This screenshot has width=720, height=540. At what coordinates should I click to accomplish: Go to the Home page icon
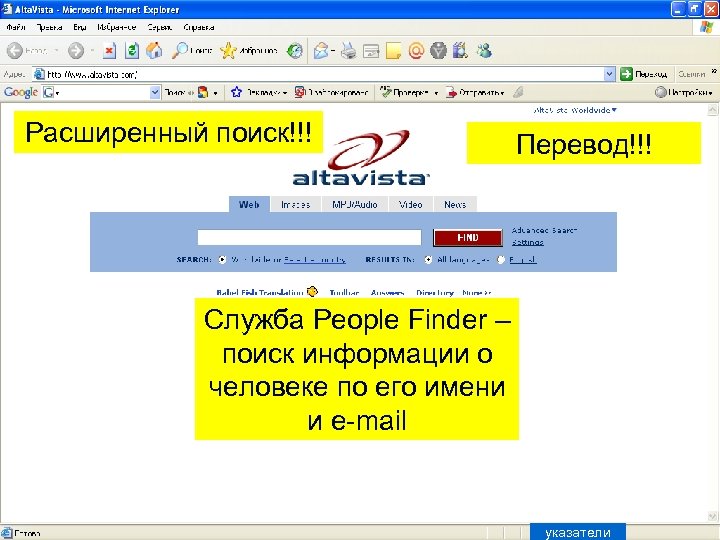[x=154, y=51]
